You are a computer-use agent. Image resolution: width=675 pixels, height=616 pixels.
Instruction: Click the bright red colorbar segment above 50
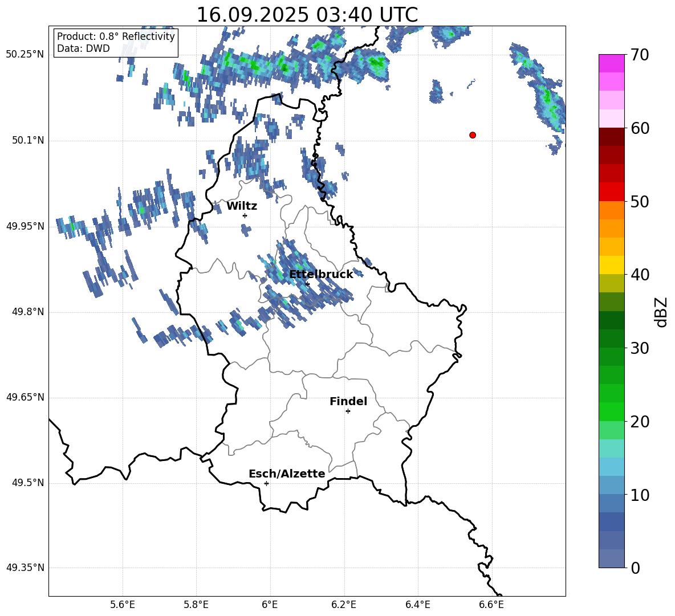point(612,191)
